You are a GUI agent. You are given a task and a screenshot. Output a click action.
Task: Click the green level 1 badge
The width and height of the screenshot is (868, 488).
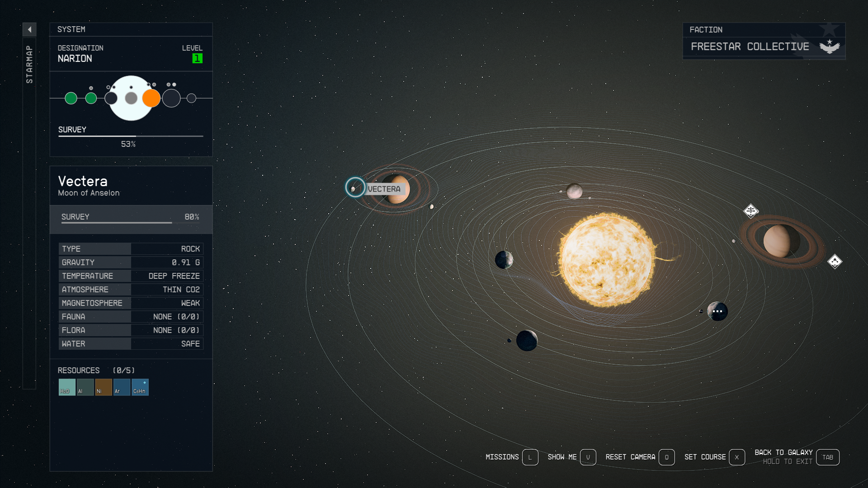click(x=198, y=58)
